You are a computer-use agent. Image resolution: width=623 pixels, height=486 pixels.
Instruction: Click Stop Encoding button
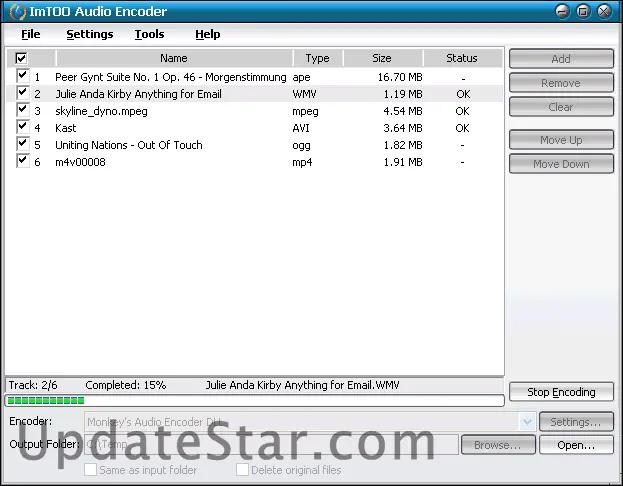pos(561,392)
